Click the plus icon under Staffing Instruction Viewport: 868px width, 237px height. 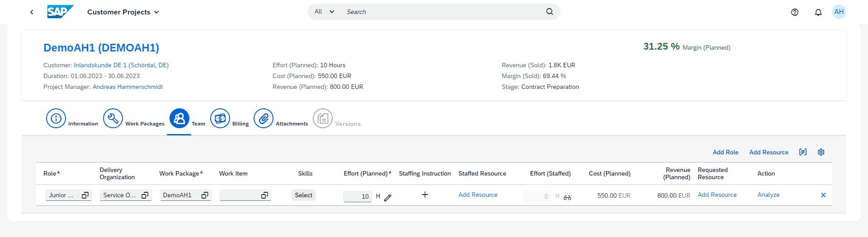[425, 195]
